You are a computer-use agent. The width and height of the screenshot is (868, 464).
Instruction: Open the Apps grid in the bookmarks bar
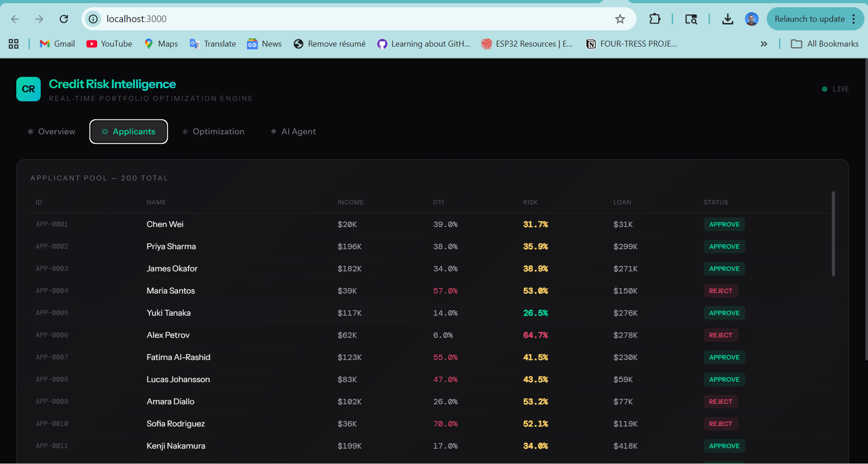[x=14, y=44]
